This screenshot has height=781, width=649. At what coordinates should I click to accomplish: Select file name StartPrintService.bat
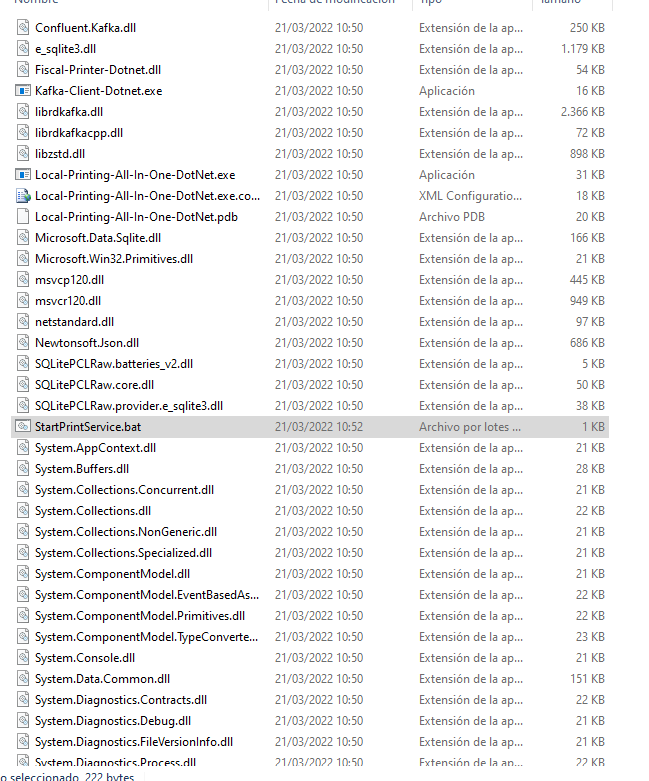click(88, 427)
